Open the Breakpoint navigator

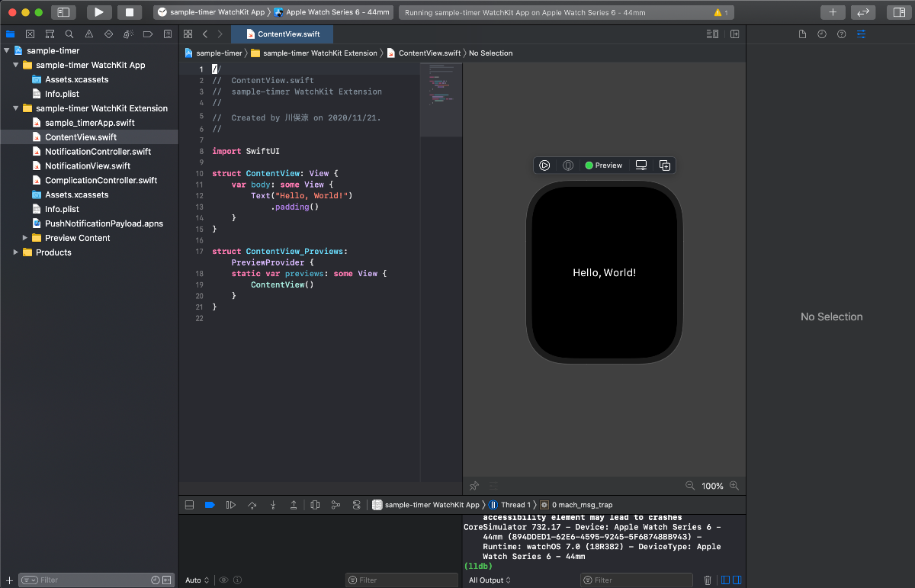click(148, 34)
